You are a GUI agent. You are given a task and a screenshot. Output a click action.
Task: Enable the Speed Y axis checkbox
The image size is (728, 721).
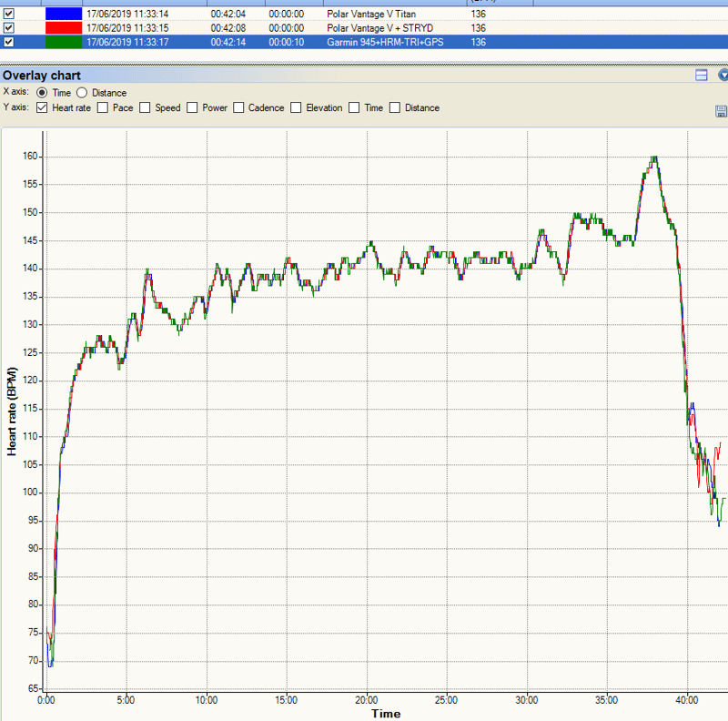point(145,107)
